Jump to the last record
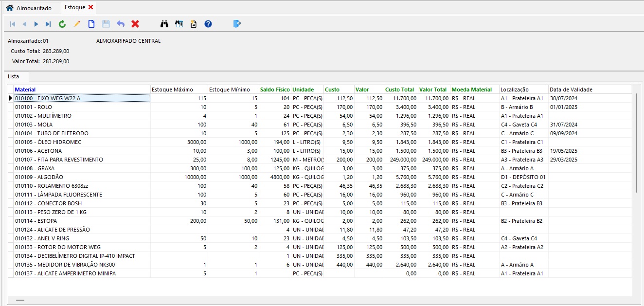 click(48, 24)
